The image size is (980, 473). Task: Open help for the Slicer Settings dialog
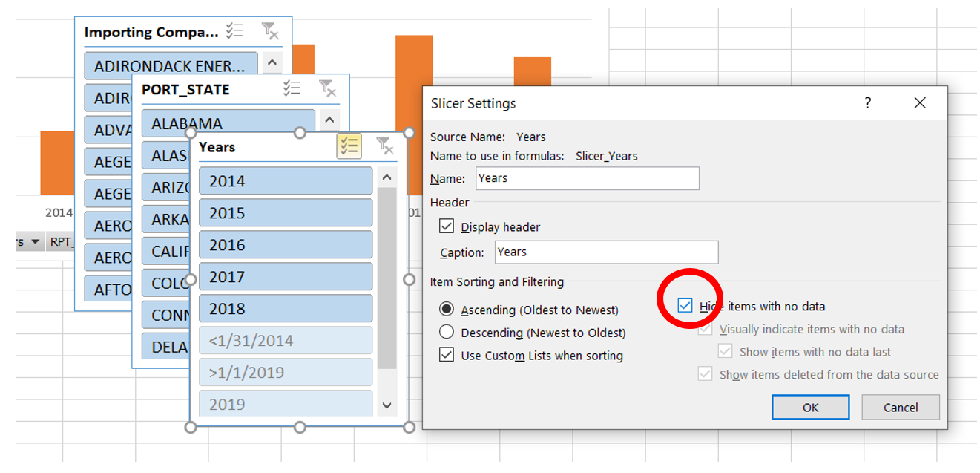pos(867,103)
